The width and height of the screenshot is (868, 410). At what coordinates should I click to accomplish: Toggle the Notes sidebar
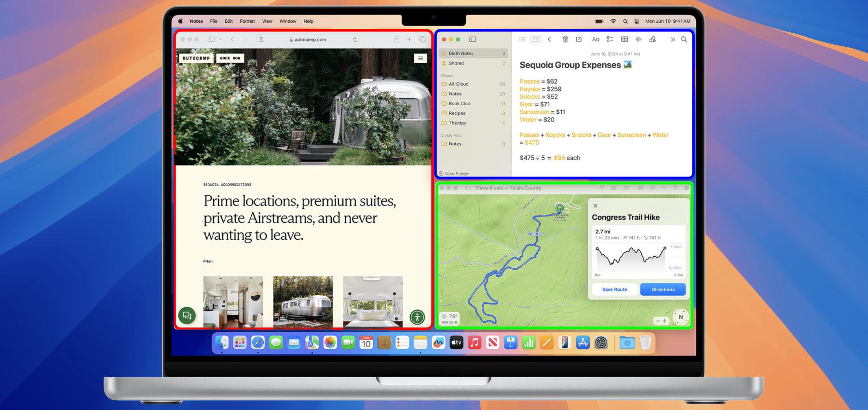pos(473,40)
